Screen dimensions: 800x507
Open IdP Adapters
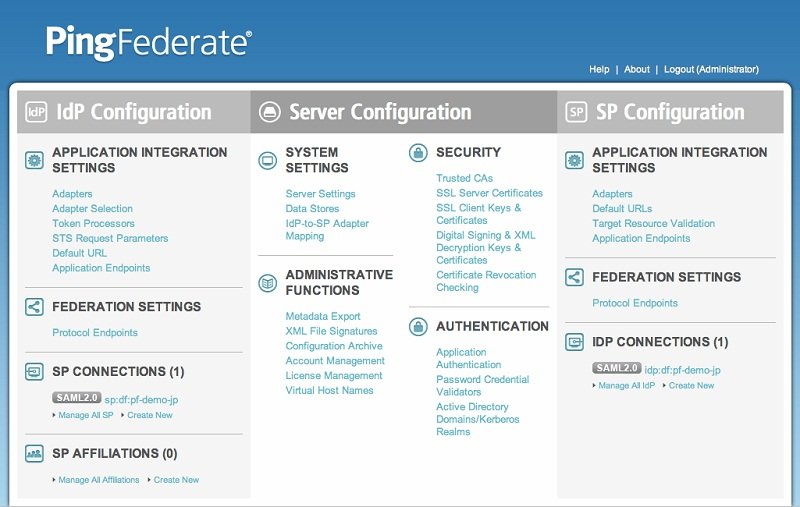point(72,194)
